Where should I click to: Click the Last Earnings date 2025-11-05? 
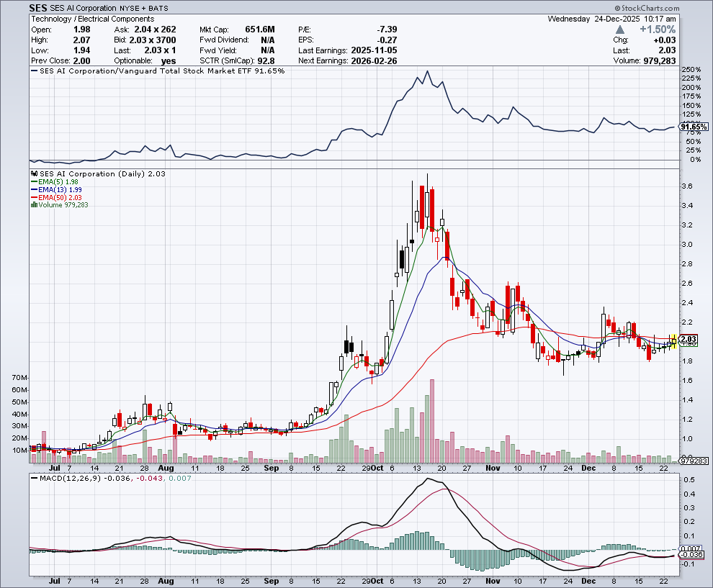374,50
